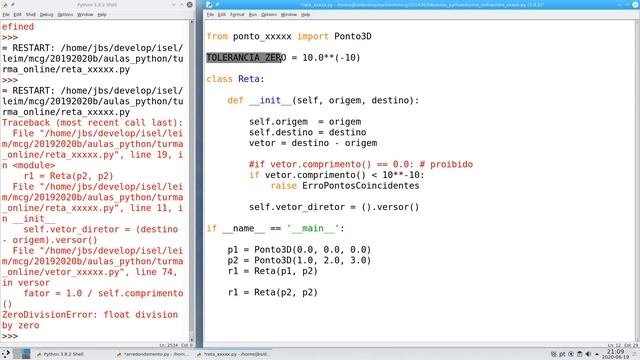Click 'raise ErroPontosCoincidentes' line

345,186
